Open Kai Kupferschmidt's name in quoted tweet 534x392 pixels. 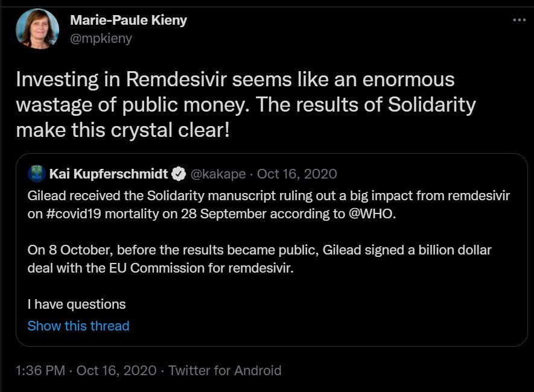(x=108, y=174)
